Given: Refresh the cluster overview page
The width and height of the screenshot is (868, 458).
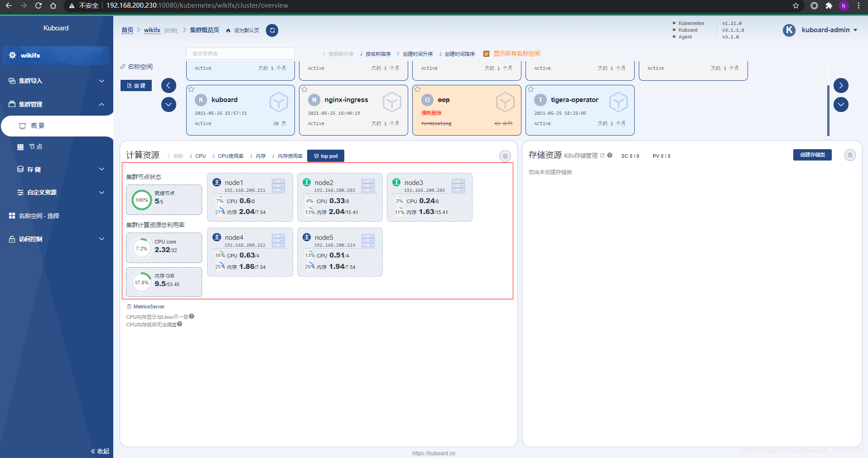Looking at the screenshot, I should [272, 30].
